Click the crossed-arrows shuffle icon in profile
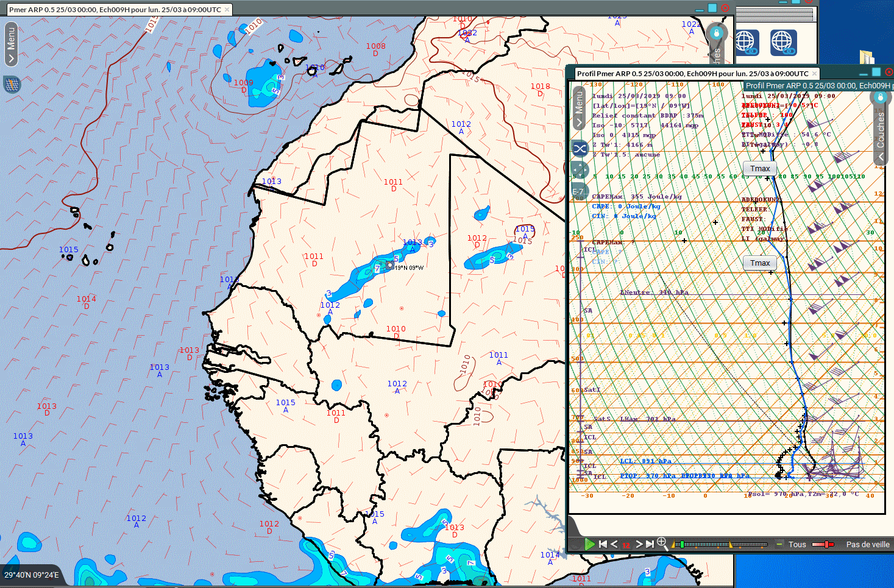The image size is (894, 588). tap(580, 148)
